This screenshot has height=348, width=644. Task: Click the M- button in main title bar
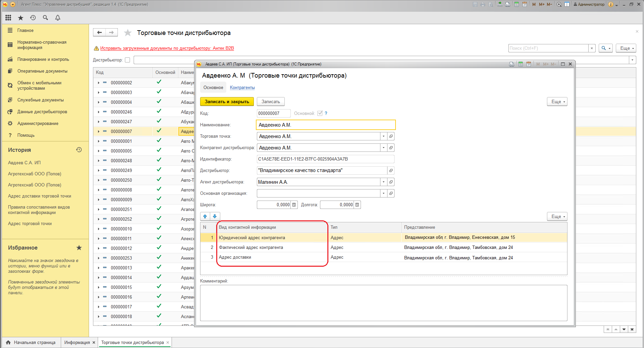549,4
